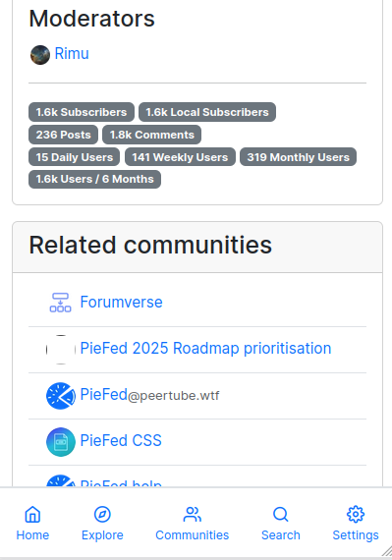Viewport: 392px width, 560px height.
Task: Tap the Home house icon
Action: tap(32, 514)
